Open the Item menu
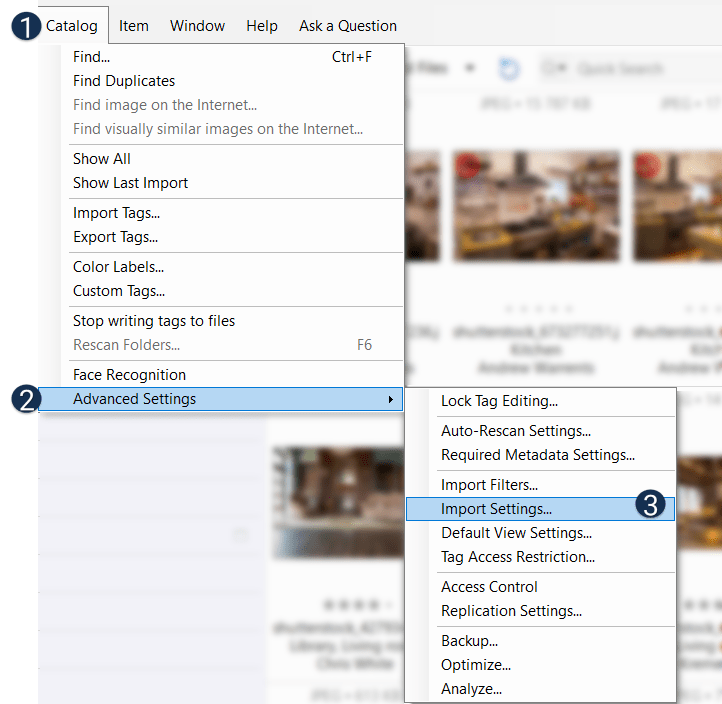Image resolution: width=722 pixels, height=704 pixels. pyautogui.click(x=133, y=26)
